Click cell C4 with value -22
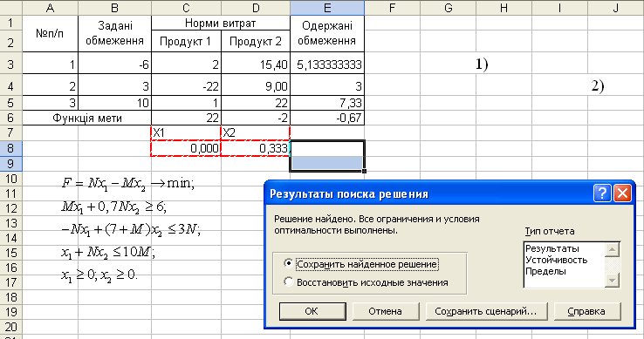Image resolution: width=644 pixels, height=339 pixels. 186,85
